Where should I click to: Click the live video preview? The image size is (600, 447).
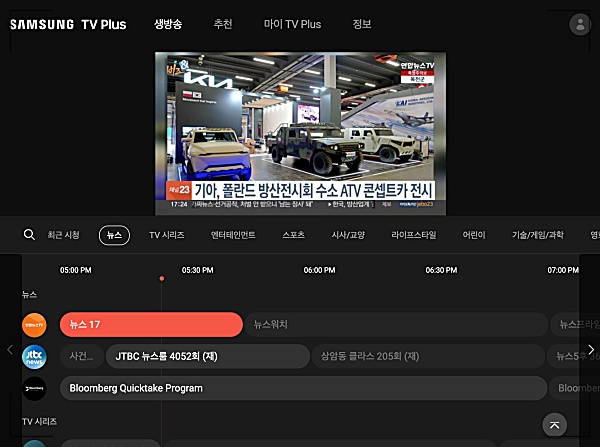click(x=300, y=134)
